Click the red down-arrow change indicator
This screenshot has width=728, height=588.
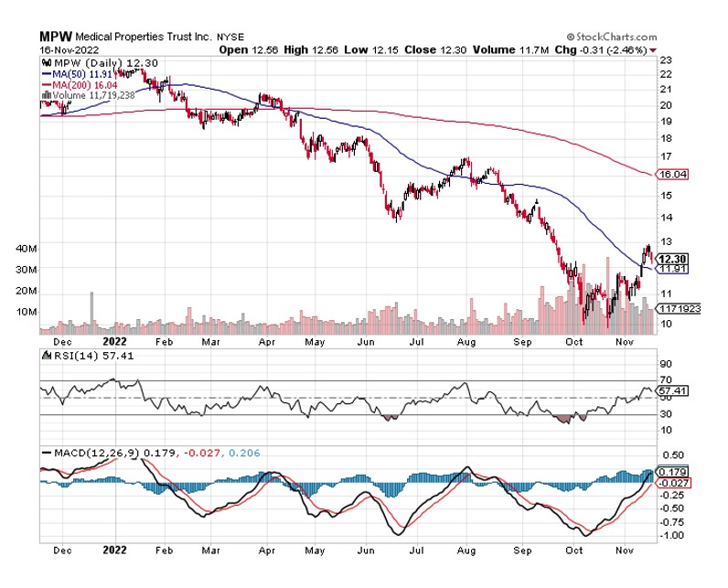coord(653,50)
